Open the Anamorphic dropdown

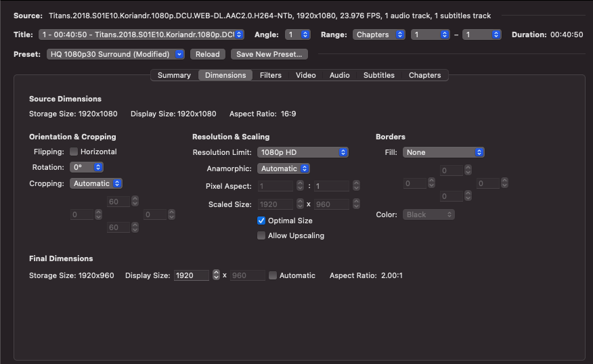[283, 168]
